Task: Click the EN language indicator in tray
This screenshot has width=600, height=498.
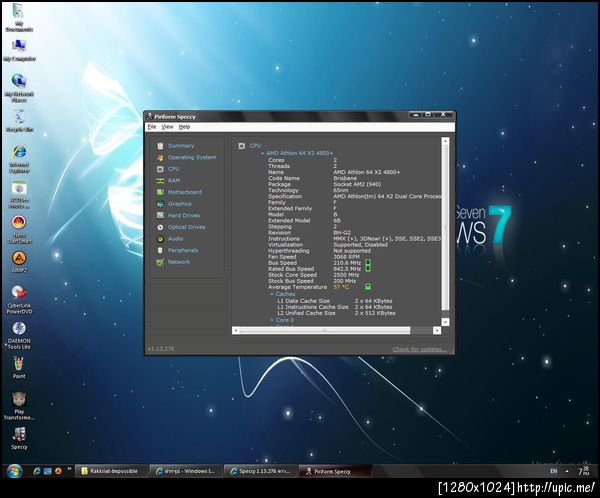Action: click(554, 471)
